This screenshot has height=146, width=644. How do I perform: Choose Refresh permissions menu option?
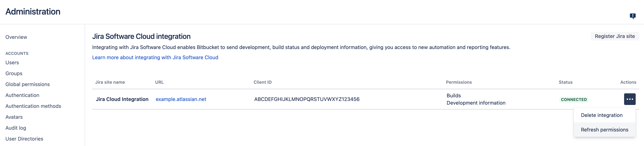pos(604,130)
